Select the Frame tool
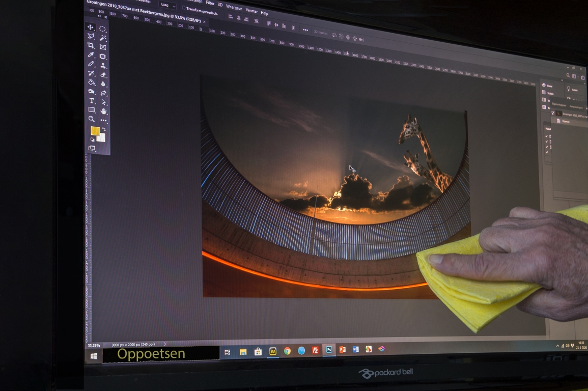The width and height of the screenshot is (588, 391). point(103,47)
